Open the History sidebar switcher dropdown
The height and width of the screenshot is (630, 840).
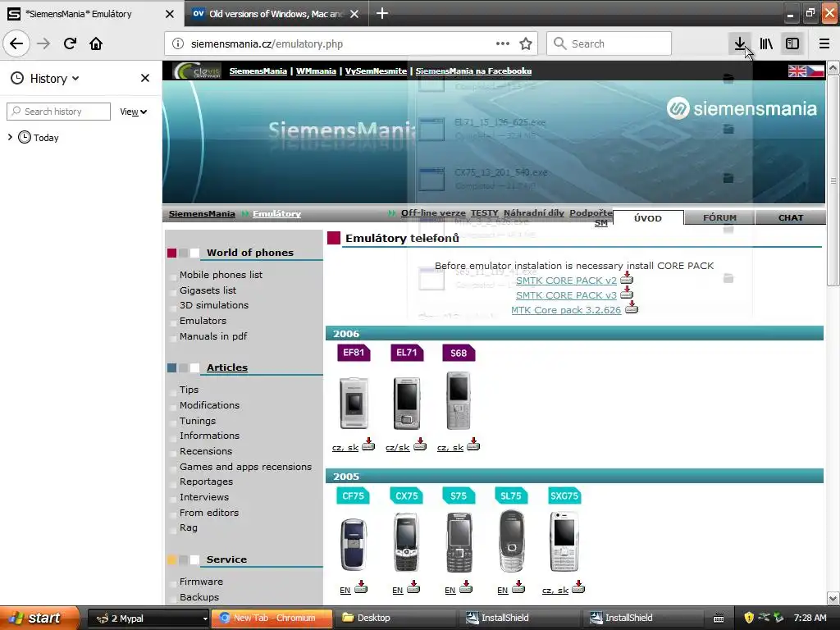[x=45, y=78]
